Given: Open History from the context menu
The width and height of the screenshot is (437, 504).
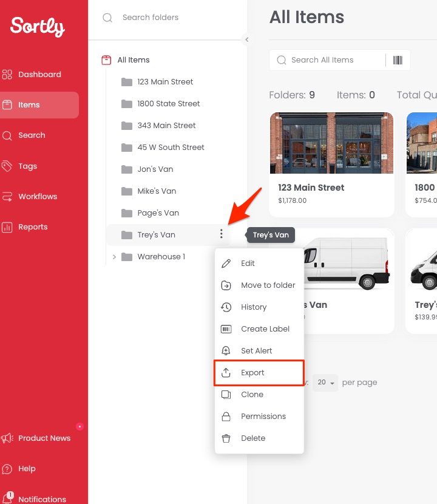Looking at the screenshot, I should click(259, 307).
